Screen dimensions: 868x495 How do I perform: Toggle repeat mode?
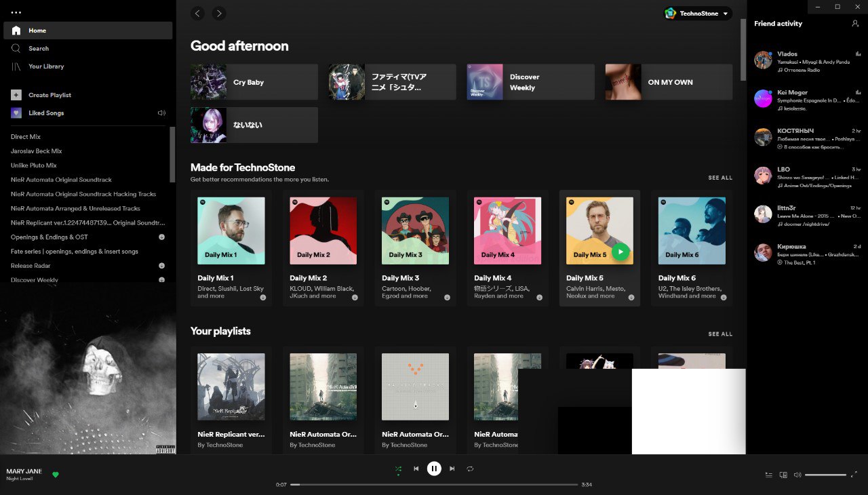click(x=470, y=469)
